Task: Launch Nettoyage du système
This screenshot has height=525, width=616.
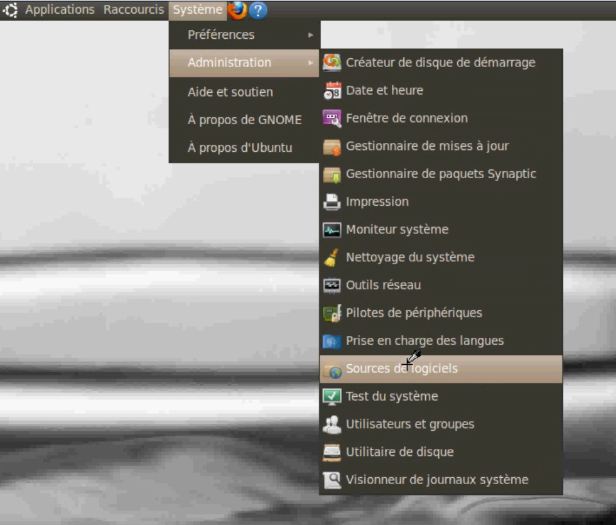Action: (441, 257)
